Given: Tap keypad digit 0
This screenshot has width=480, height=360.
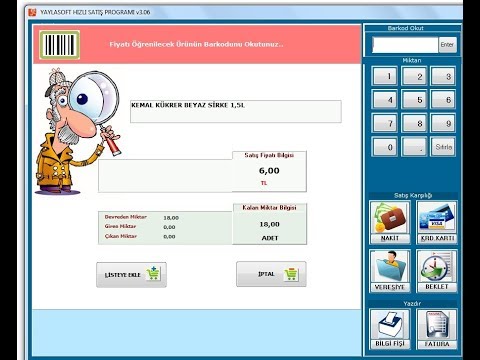Looking at the screenshot, I should pyautogui.click(x=385, y=147).
